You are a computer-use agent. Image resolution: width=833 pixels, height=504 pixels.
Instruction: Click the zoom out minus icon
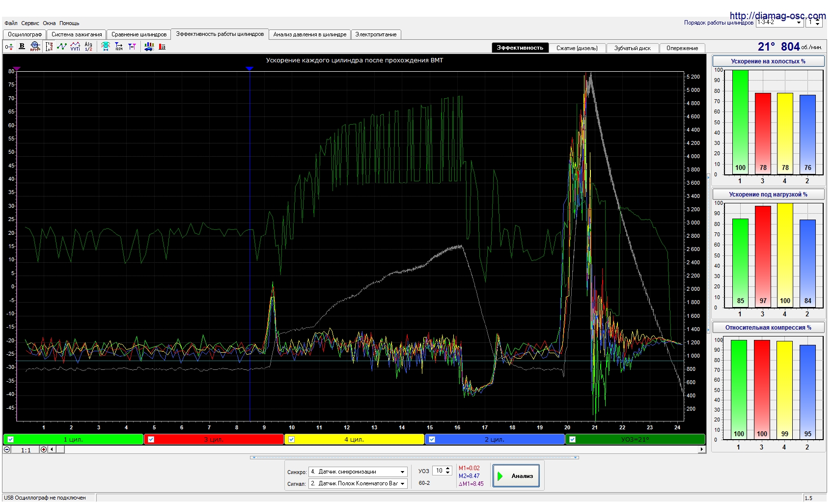(7, 449)
